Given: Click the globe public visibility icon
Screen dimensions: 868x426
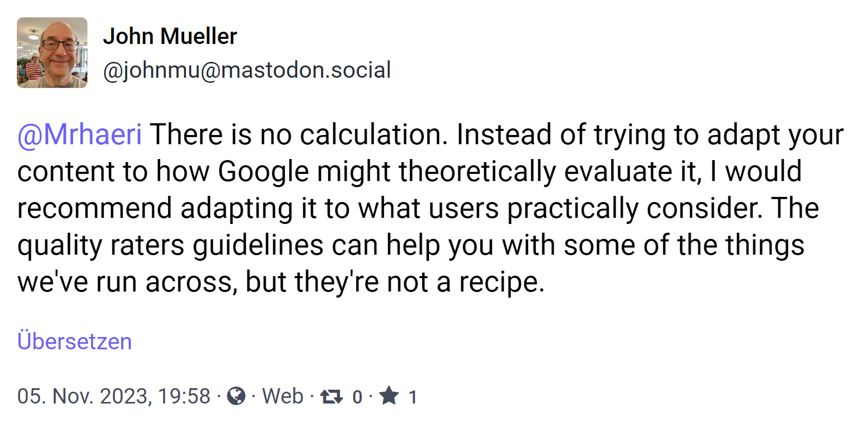Looking at the screenshot, I should tap(236, 396).
